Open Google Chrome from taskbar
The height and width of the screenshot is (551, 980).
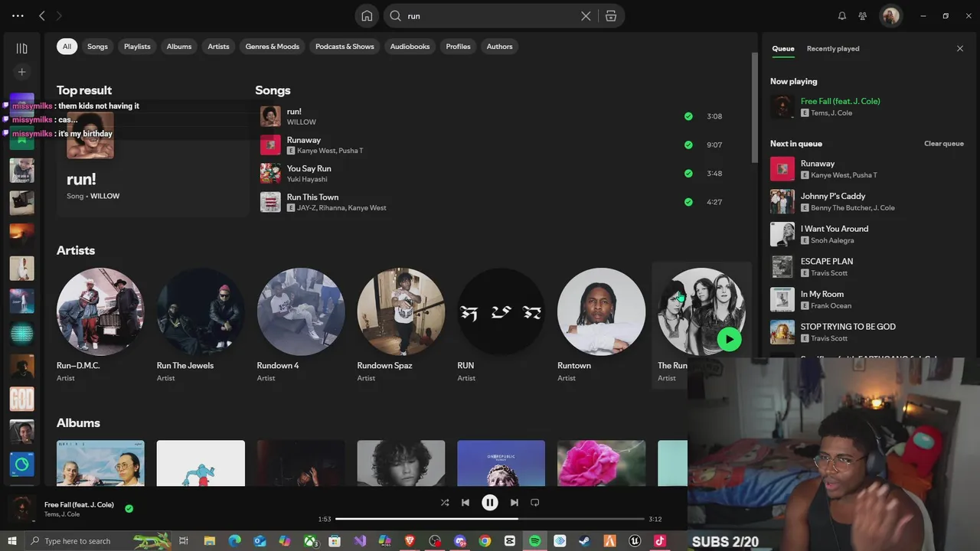click(x=485, y=541)
